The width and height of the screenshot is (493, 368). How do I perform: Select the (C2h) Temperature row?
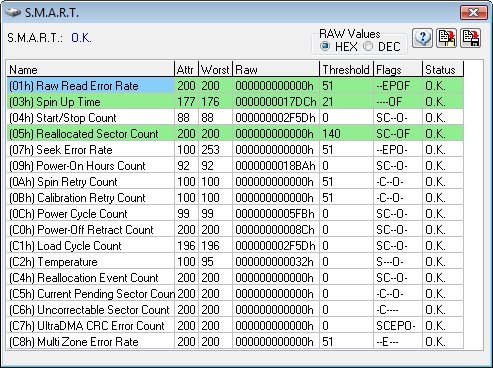point(235,262)
